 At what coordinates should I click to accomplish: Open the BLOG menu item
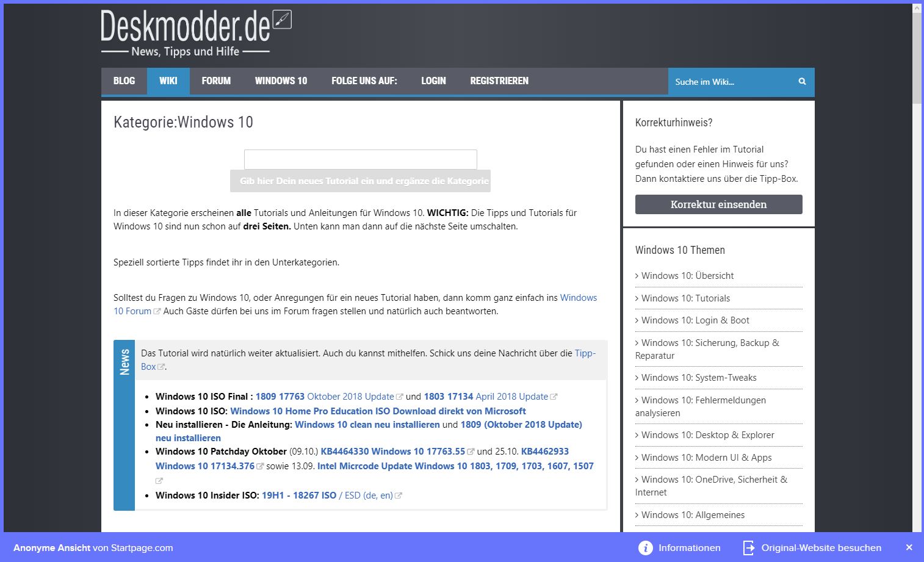124,81
